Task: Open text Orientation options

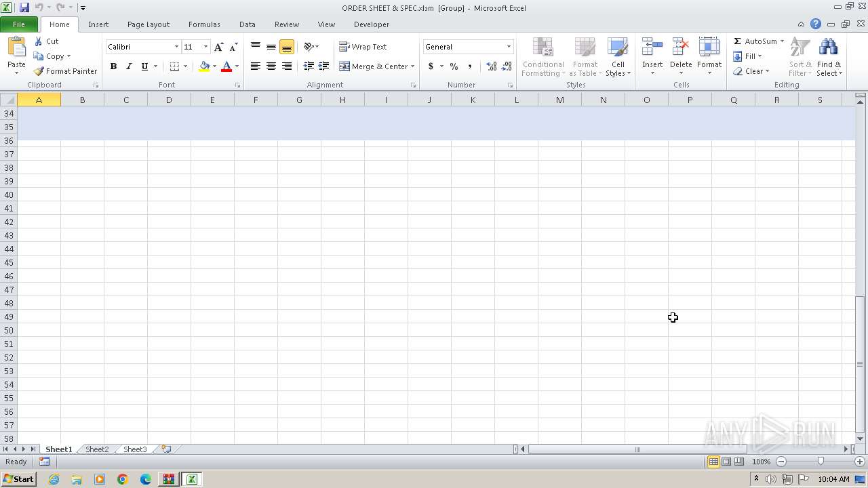Action: click(311, 47)
